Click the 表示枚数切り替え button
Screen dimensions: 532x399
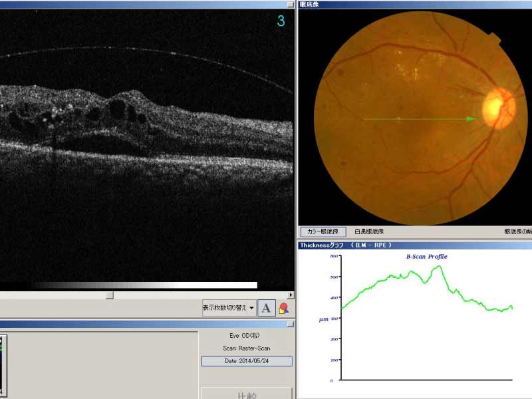[225, 308]
